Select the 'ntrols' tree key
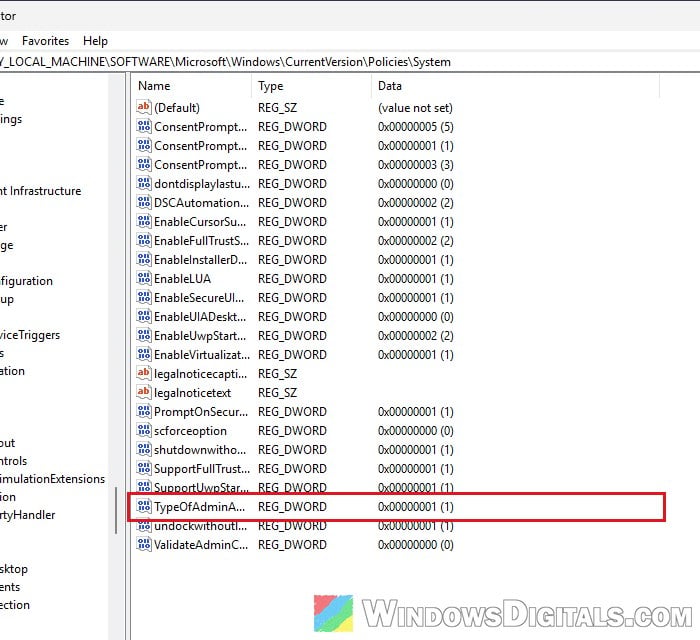The image size is (700, 640). pyautogui.click(x=13, y=461)
